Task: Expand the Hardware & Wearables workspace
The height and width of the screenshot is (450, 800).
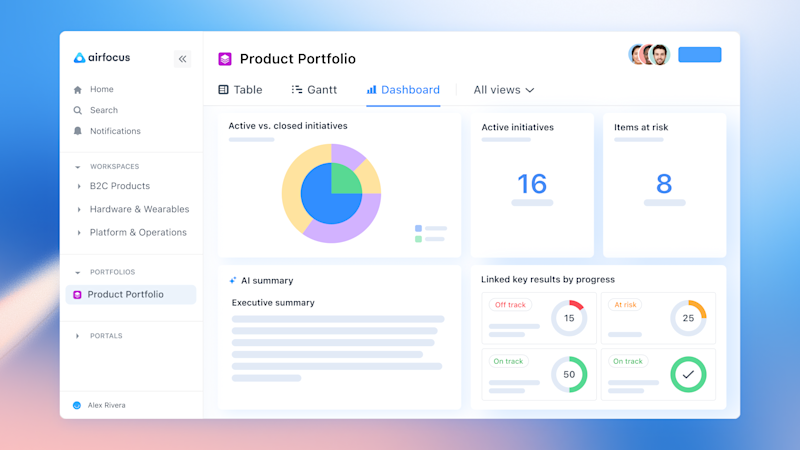Action: click(x=79, y=209)
